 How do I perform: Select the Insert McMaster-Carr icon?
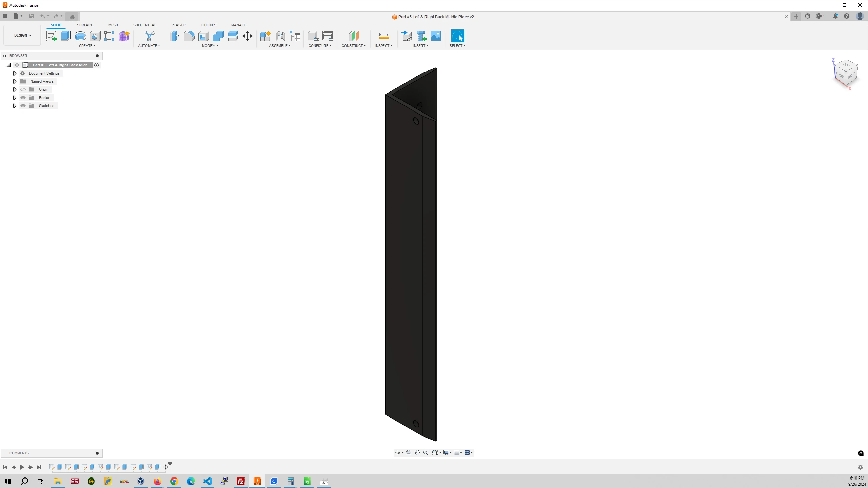pyautogui.click(x=421, y=36)
